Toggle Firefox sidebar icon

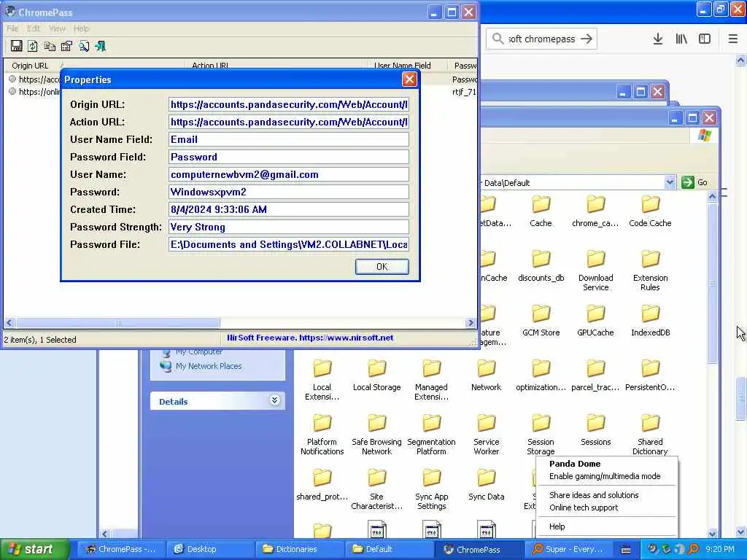pos(705,39)
